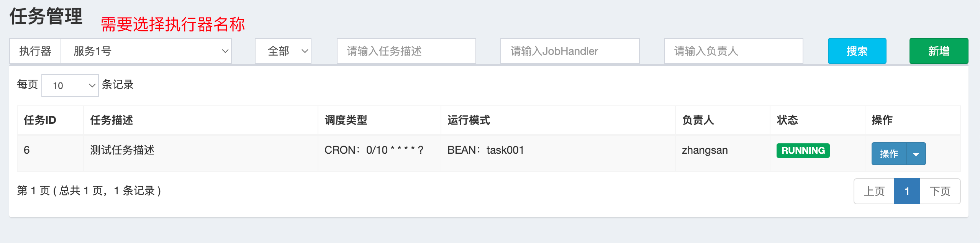Select page 1 in pagination

click(907, 191)
